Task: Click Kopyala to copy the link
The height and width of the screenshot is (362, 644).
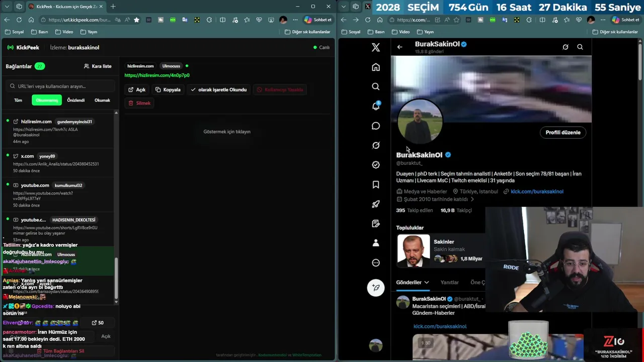Action: click(x=168, y=89)
